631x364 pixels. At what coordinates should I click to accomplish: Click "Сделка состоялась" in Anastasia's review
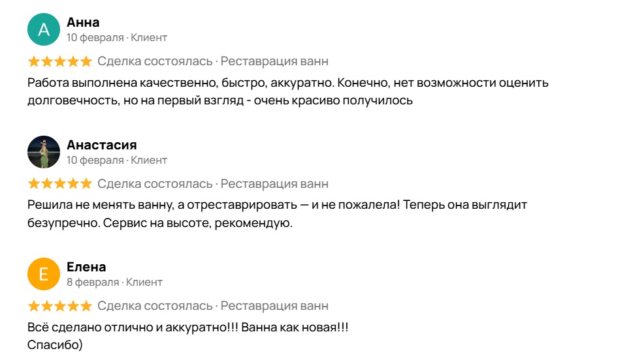pyautogui.click(x=155, y=184)
